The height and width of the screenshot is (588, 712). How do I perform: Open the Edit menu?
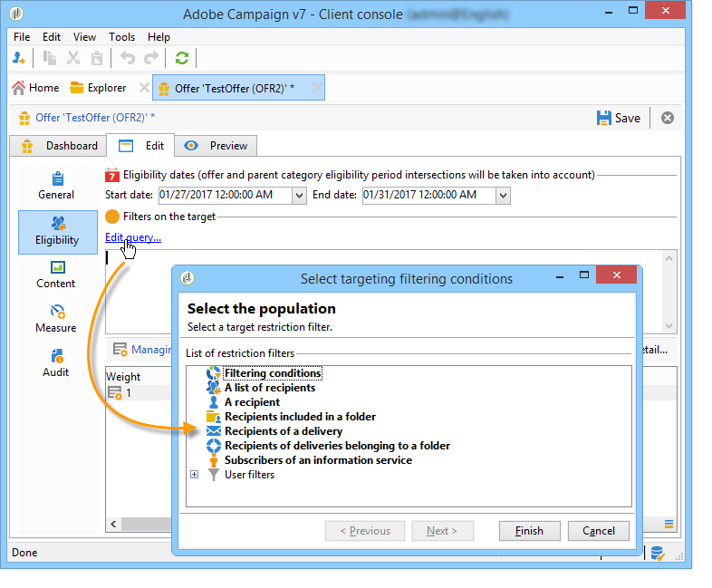(52, 37)
